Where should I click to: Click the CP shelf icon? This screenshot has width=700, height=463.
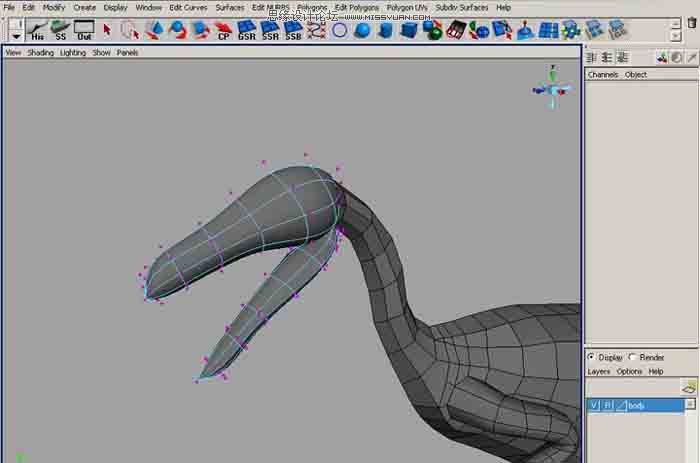click(x=223, y=30)
